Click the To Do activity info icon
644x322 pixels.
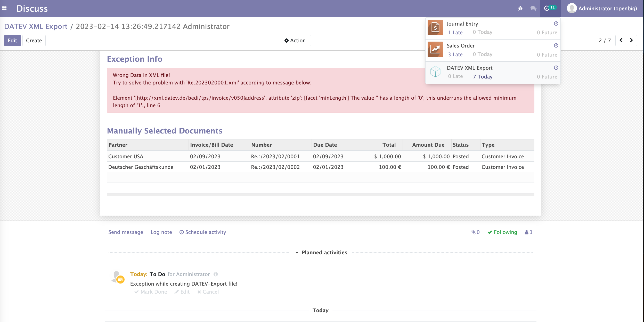coord(216,274)
